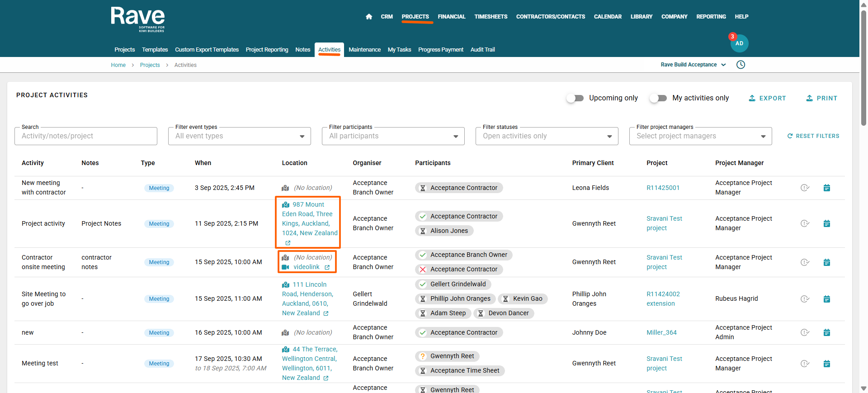Click calendar icon on Site Meeting row
868x393 pixels.
826,299
